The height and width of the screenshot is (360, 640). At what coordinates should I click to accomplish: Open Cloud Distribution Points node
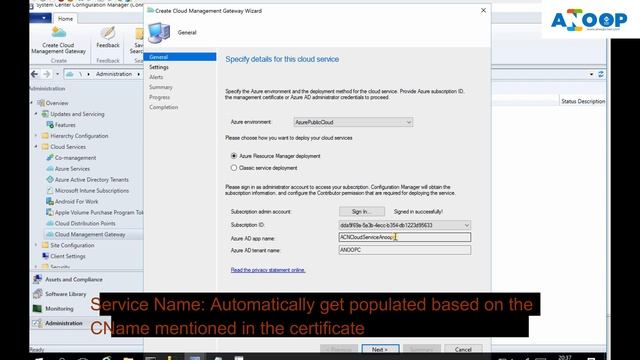(85, 223)
